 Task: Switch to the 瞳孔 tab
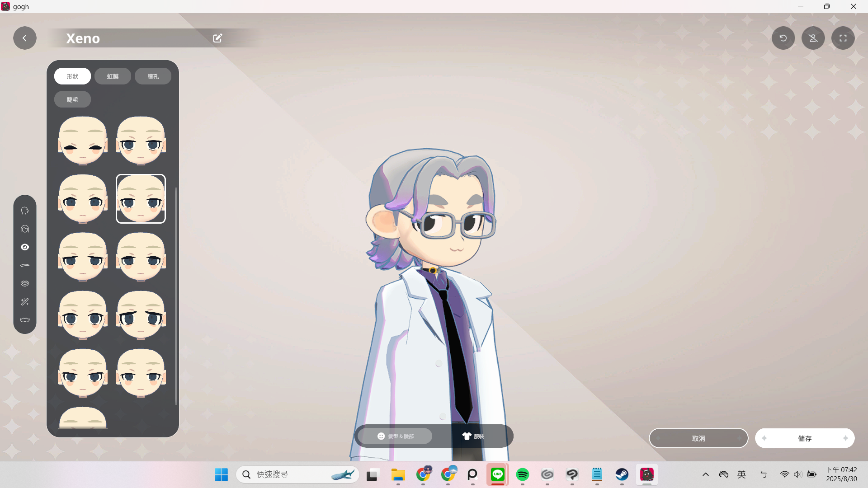[x=153, y=76]
